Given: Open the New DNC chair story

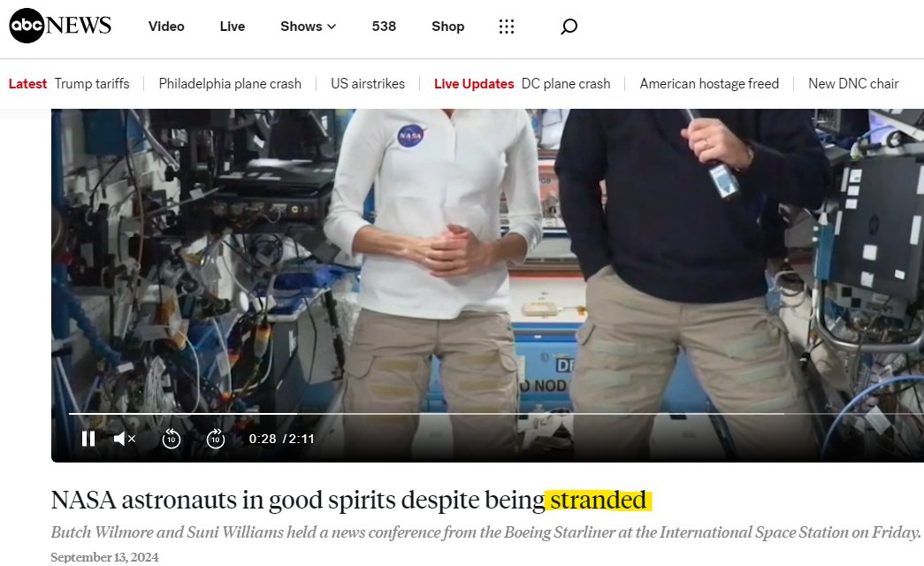Looking at the screenshot, I should tap(853, 84).
